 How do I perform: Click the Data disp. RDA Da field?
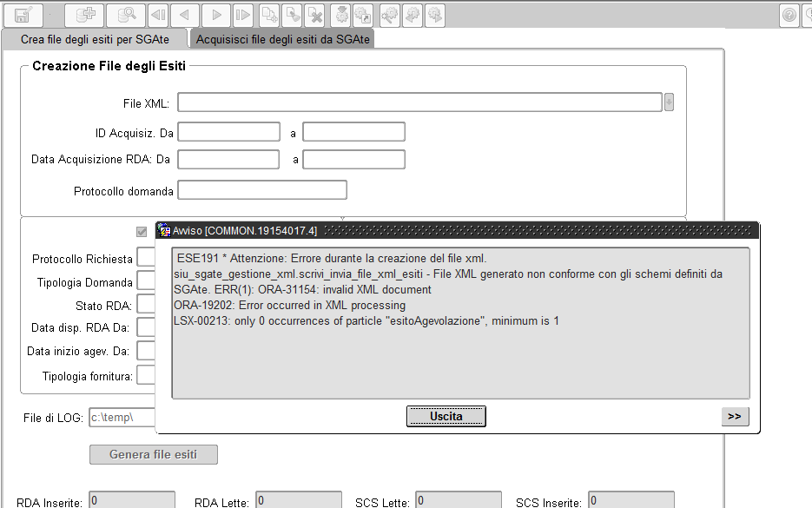(x=146, y=327)
